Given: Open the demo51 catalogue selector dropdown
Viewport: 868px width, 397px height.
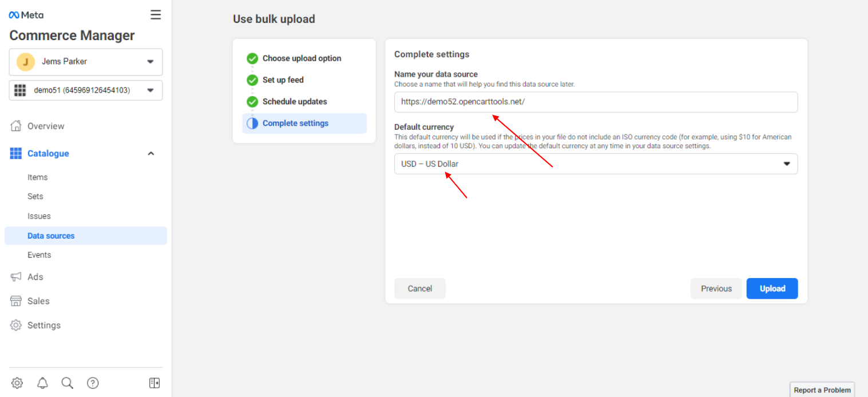Looking at the screenshot, I should (86, 90).
